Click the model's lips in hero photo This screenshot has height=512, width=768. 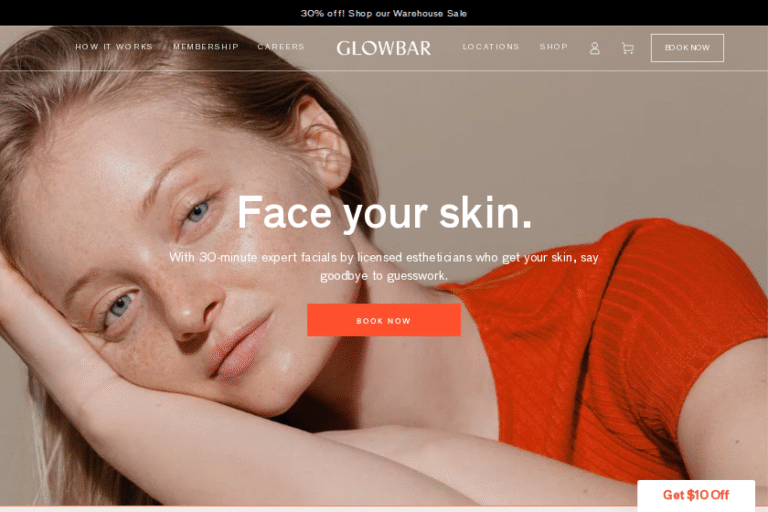[x=240, y=350]
